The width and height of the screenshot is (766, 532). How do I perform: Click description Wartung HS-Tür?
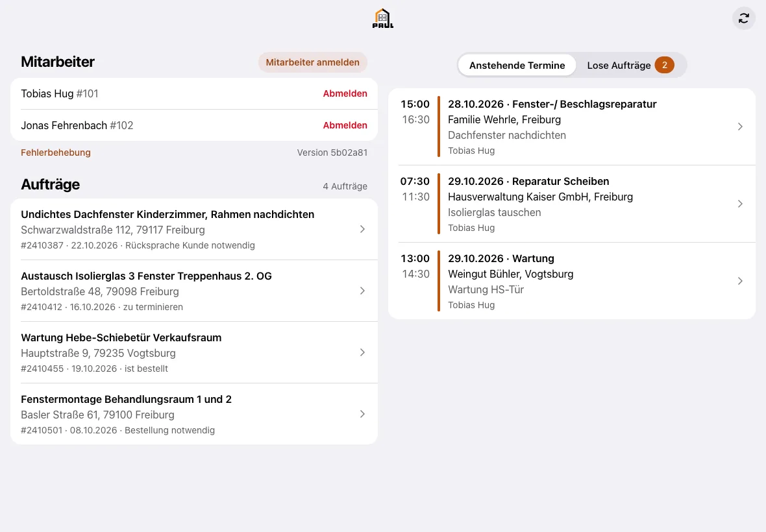pyautogui.click(x=486, y=289)
